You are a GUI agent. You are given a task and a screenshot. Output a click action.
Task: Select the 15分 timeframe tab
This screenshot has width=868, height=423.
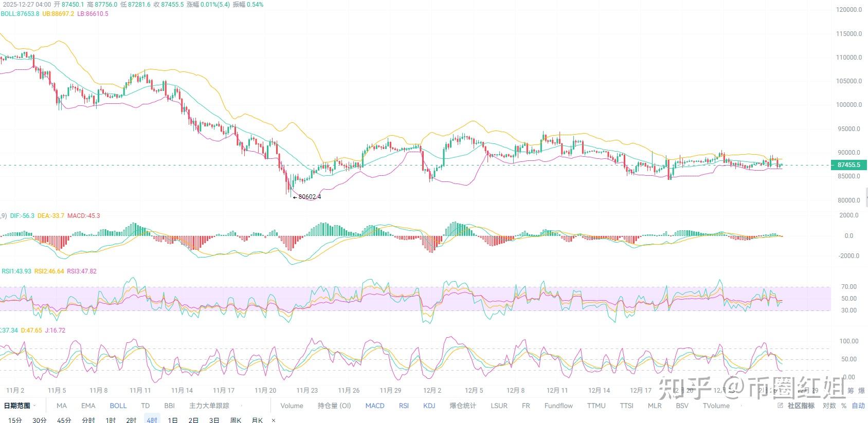point(15,420)
